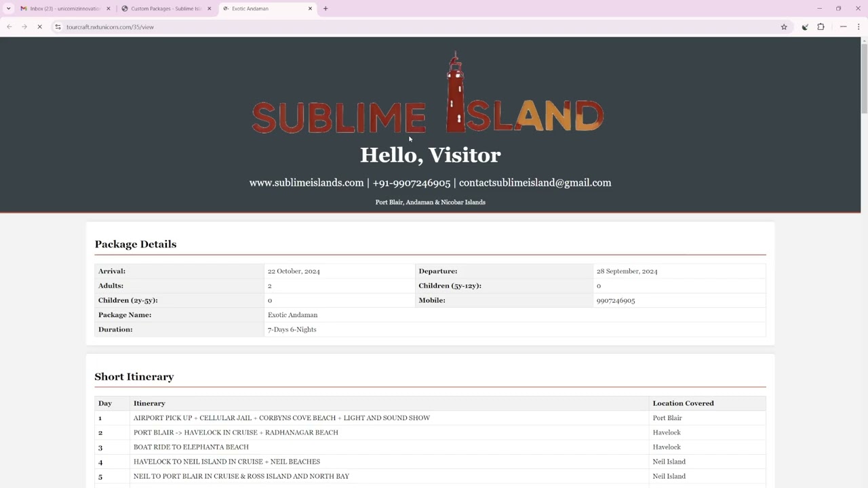Click the www.sublimeislands.com contact line
Image resolution: width=868 pixels, height=488 pixels.
click(x=430, y=183)
